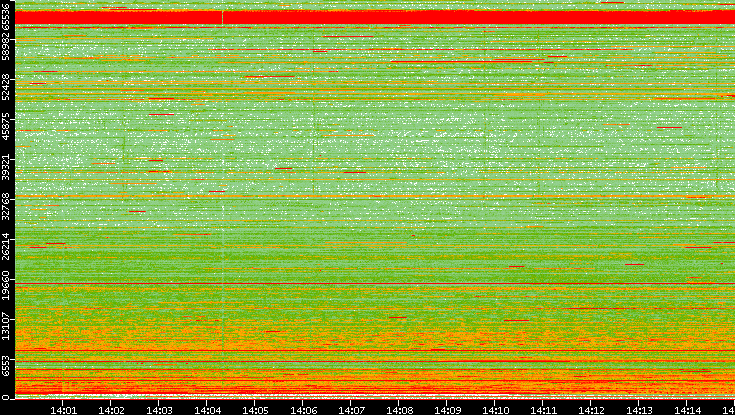Click the 14:13 time label
735x415 pixels.
(x=639, y=410)
